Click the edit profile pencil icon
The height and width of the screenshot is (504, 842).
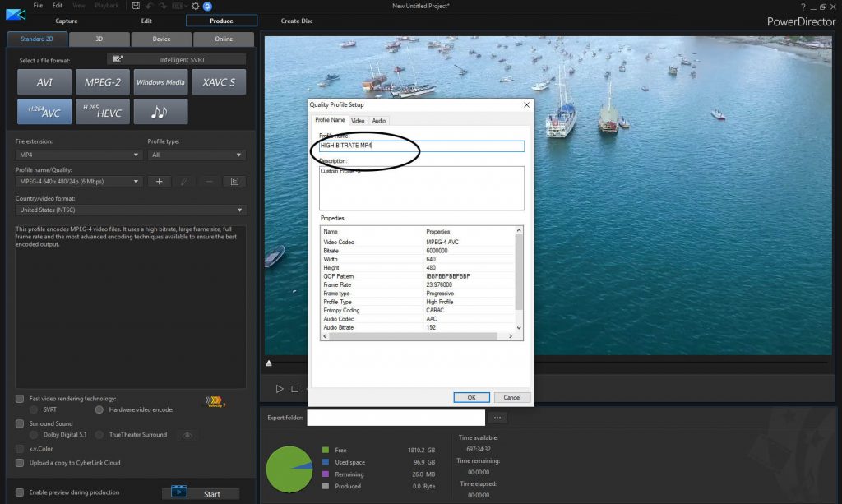click(184, 182)
